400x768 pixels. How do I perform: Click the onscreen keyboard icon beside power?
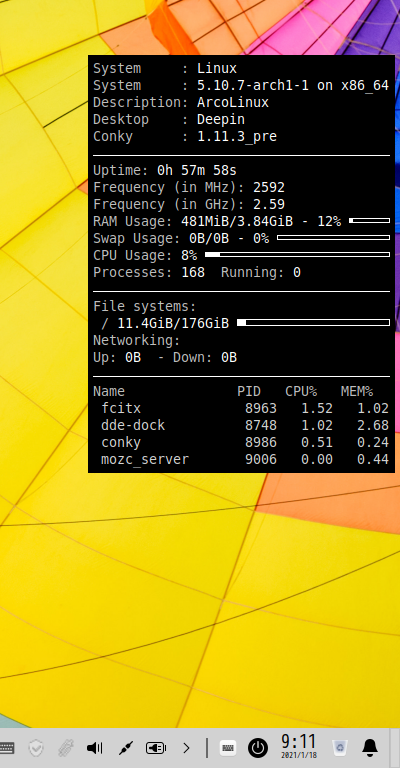pyautogui.click(x=228, y=748)
